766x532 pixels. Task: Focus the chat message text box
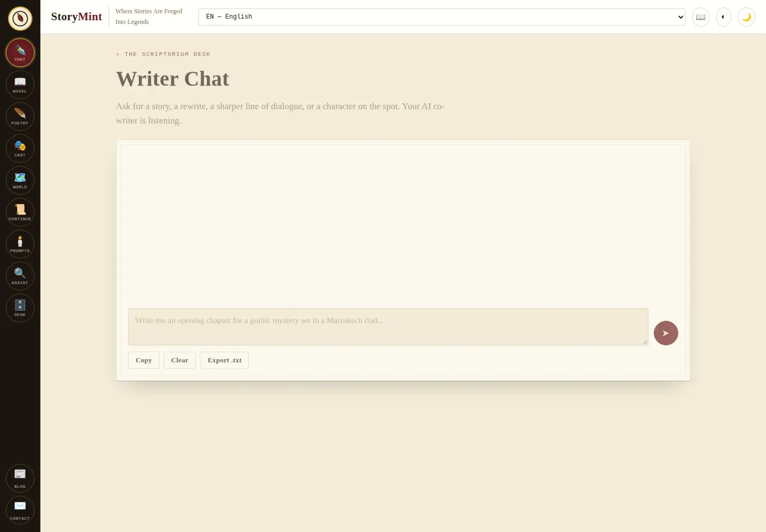point(388,327)
